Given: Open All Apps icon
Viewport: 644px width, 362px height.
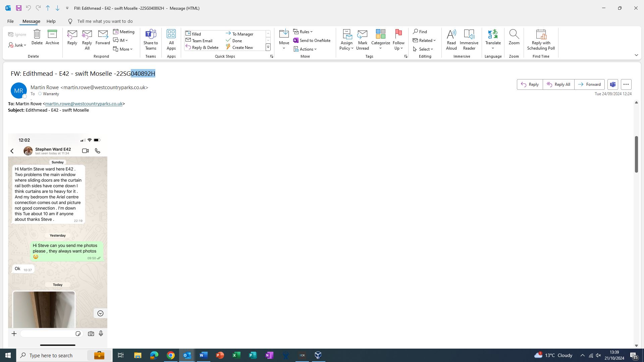Looking at the screenshot, I should [x=171, y=34].
